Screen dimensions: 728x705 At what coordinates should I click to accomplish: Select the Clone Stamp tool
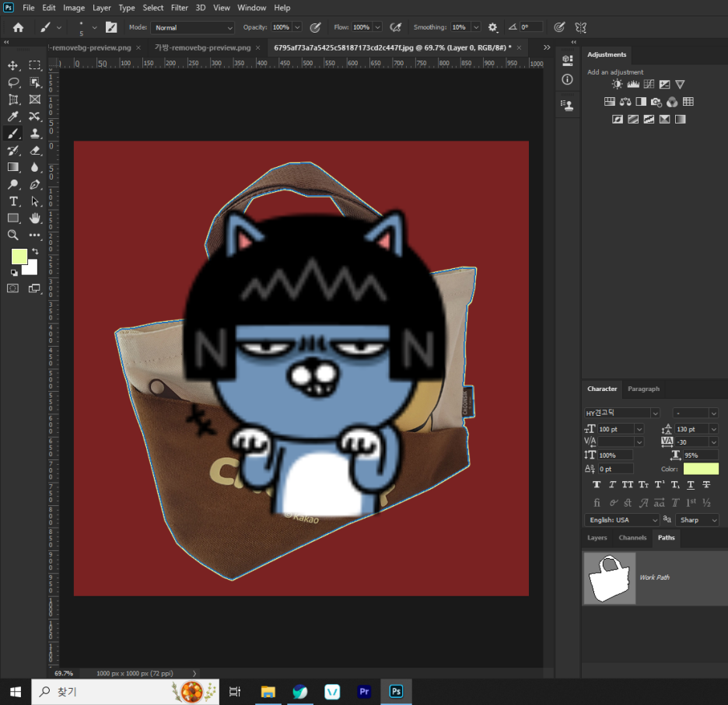35,134
